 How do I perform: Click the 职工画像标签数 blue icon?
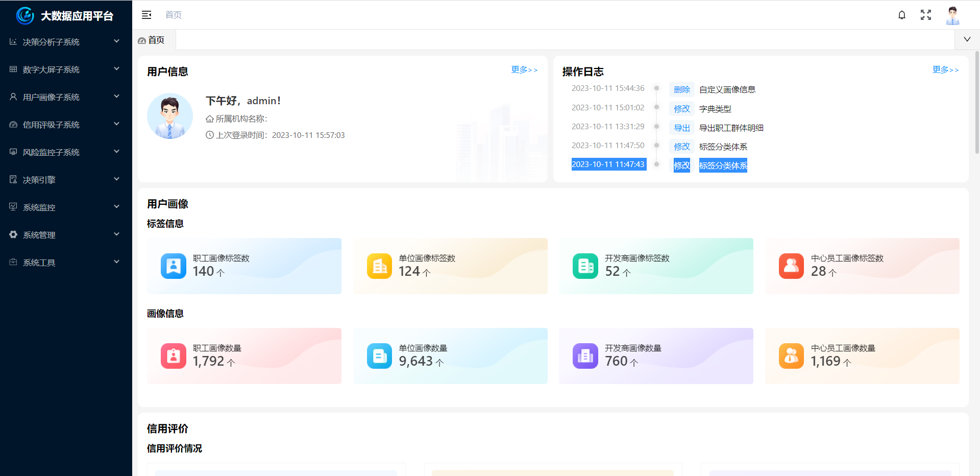[x=174, y=266]
